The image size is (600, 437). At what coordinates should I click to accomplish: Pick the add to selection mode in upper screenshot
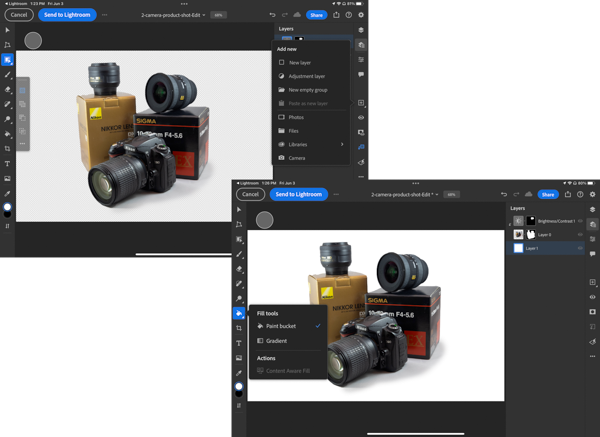pos(23,104)
